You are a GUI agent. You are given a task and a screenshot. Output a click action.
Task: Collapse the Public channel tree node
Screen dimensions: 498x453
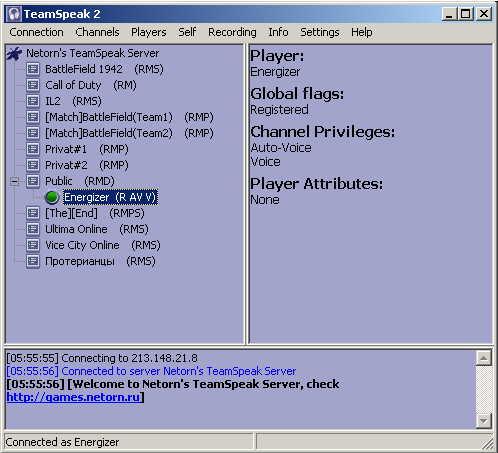click(15, 181)
